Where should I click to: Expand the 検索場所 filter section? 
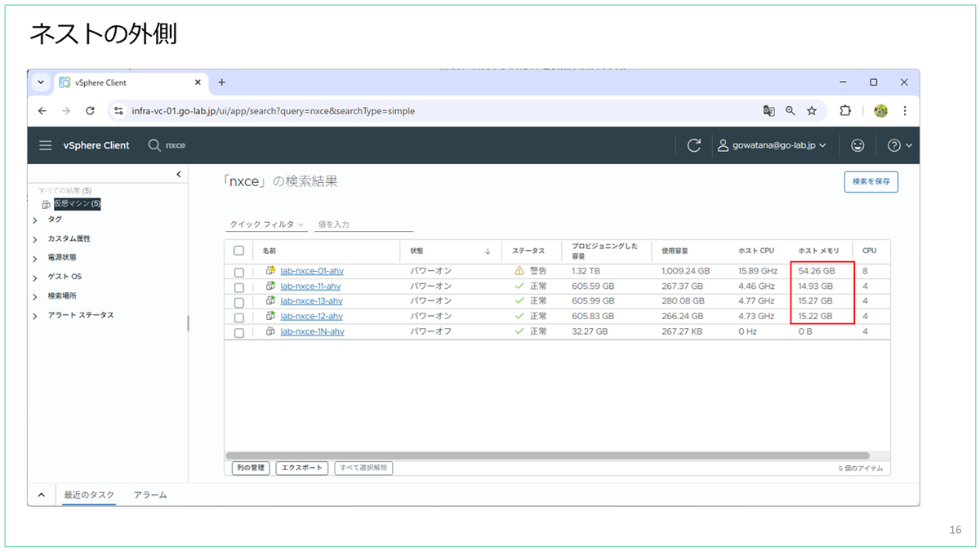[x=34, y=296]
